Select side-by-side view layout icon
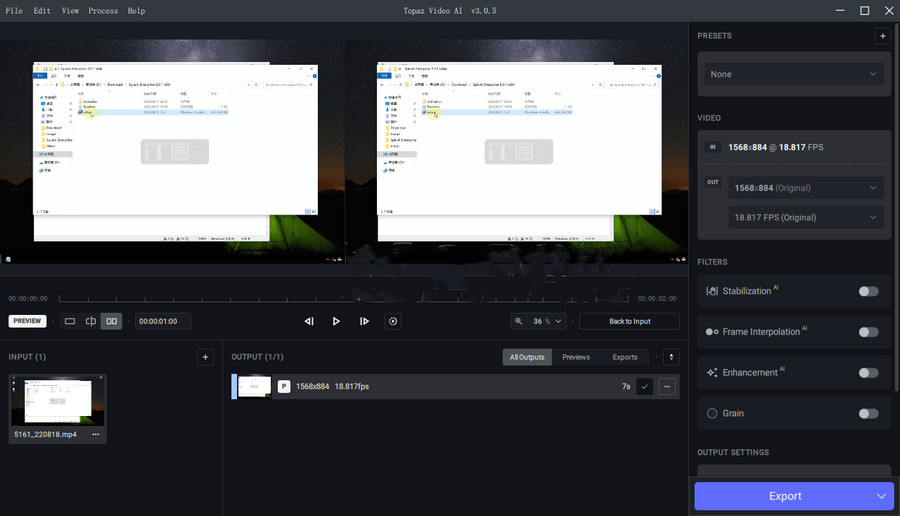Viewport: 900px width, 516px height. (x=111, y=321)
